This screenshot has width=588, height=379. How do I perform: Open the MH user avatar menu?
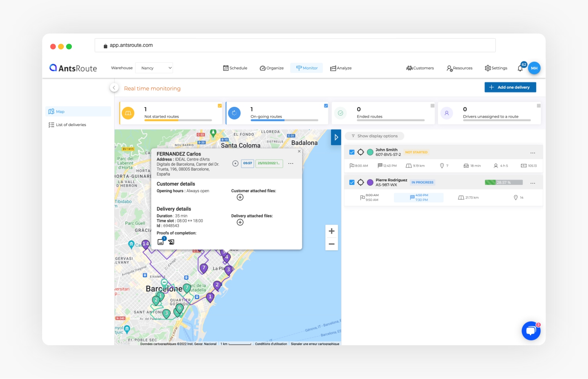(x=534, y=68)
